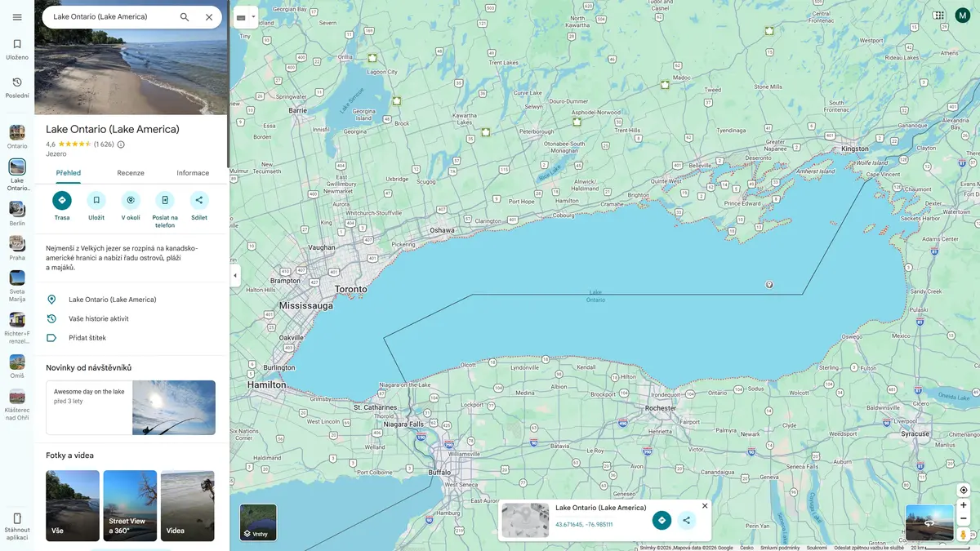Zoom out with the minus button

click(x=964, y=518)
